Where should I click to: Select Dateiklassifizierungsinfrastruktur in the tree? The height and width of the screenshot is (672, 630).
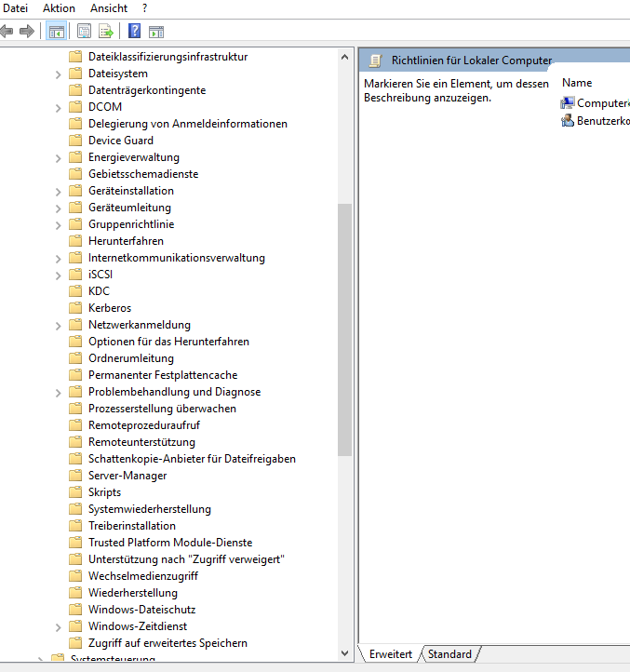pyautogui.click(x=168, y=57)
